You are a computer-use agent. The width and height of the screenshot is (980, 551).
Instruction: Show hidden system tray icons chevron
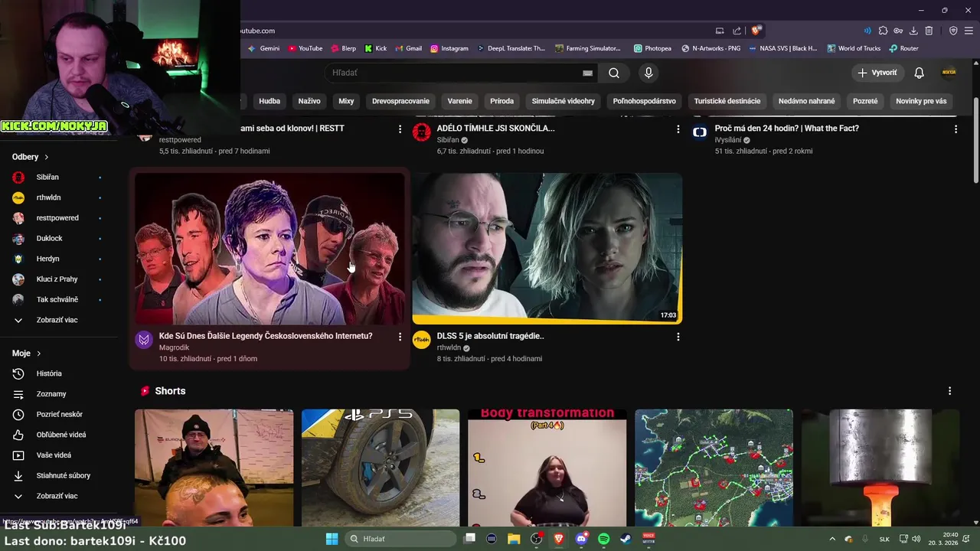click(x=832, y=539)
